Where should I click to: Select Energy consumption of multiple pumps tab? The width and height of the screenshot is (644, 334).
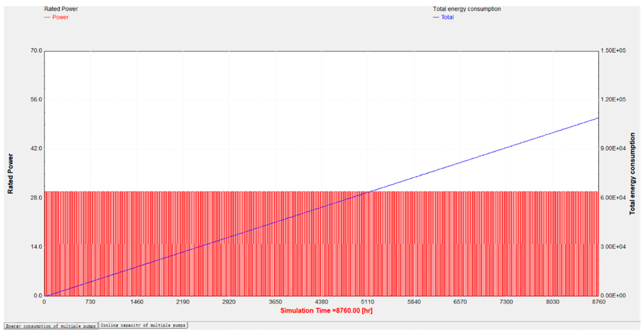click(51, 326)
